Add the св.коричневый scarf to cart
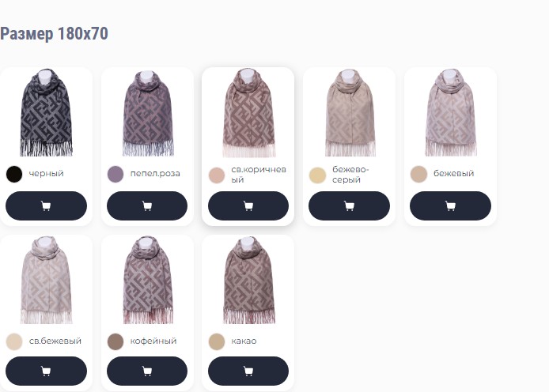 pyautogui.click(x=248, y=205)
